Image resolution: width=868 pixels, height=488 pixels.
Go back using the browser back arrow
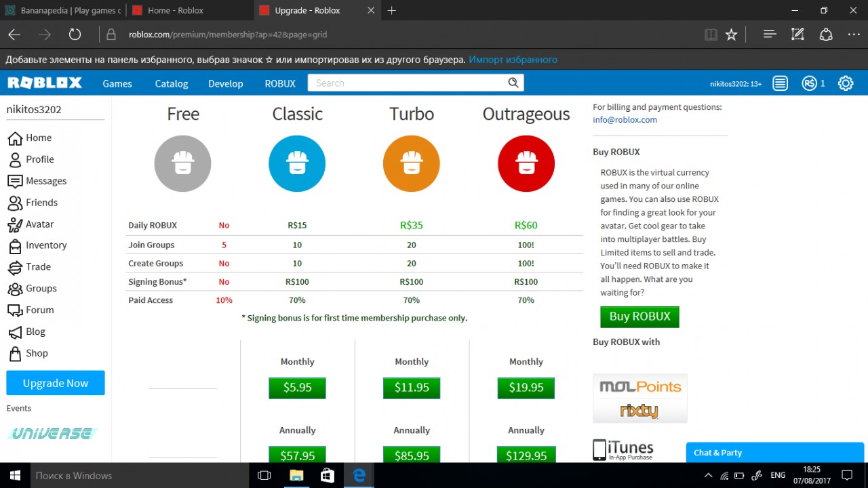click(14, 35)
